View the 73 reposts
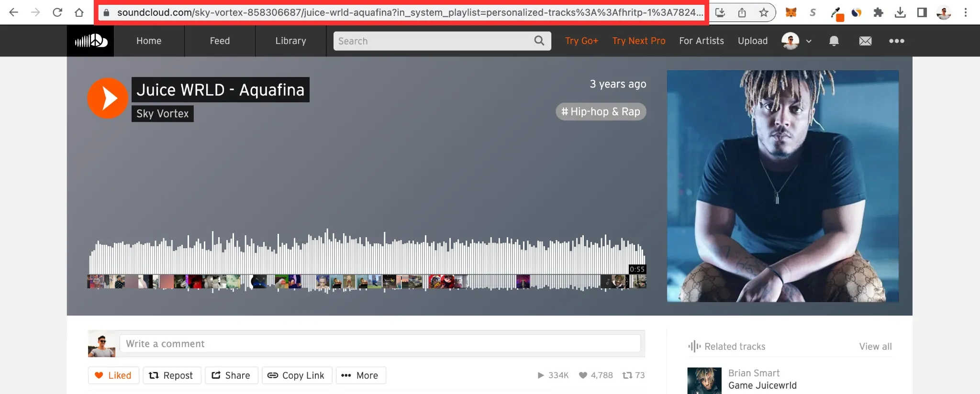 tap(634, 375)
